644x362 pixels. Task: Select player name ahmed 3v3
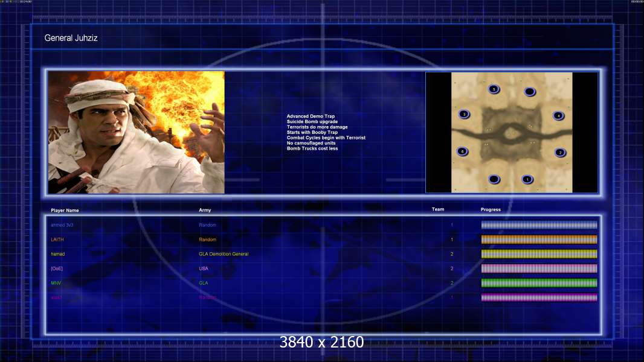pos(62,225)
